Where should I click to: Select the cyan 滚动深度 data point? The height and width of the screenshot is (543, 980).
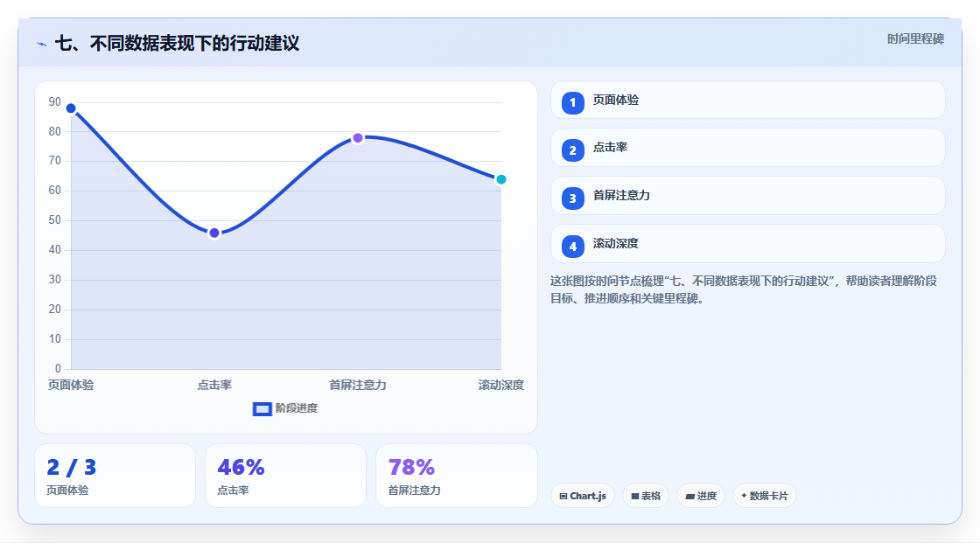[x=500, y=179]
